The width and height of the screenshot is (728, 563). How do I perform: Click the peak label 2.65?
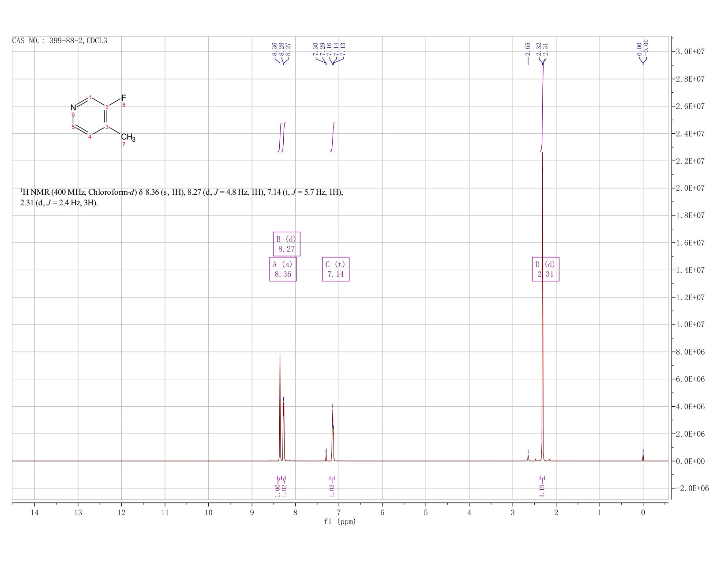528,49
